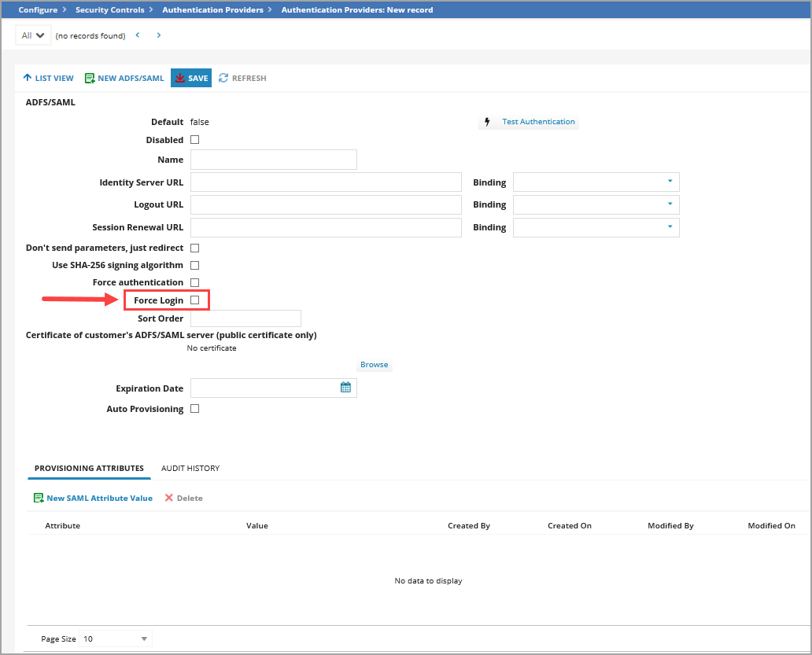Open the Identity Server URL Binding dropdown
The image size is (812, 655).
click(x=670, y=182)
